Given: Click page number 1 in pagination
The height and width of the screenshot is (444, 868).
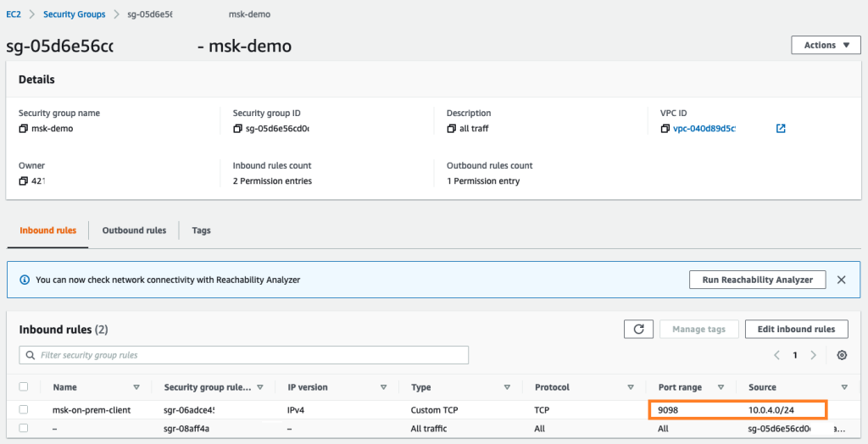Looking at the screenshot, I should (x=795, y=355).
